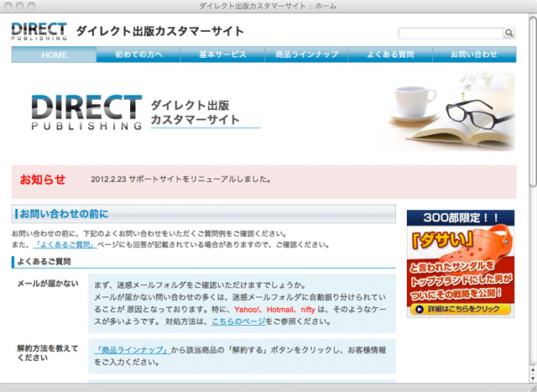Focus the search input field
Screen dimensions: 537x392
pos(450,34)
